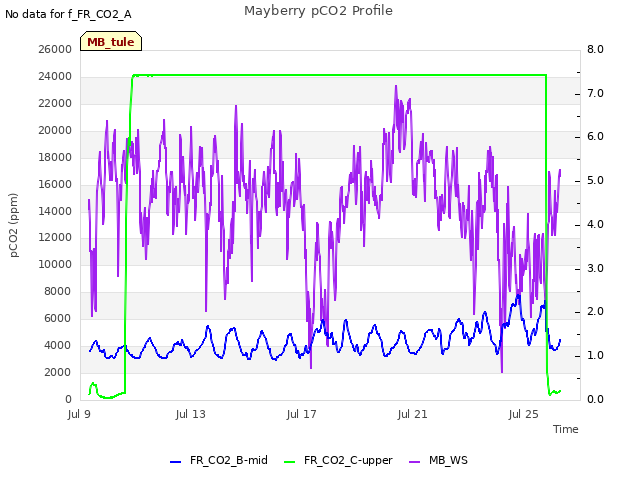This screenshot has width=640, height=480.
Task: Click the purple MB_WS peak near Jul 20
Action: click(396, 87)
